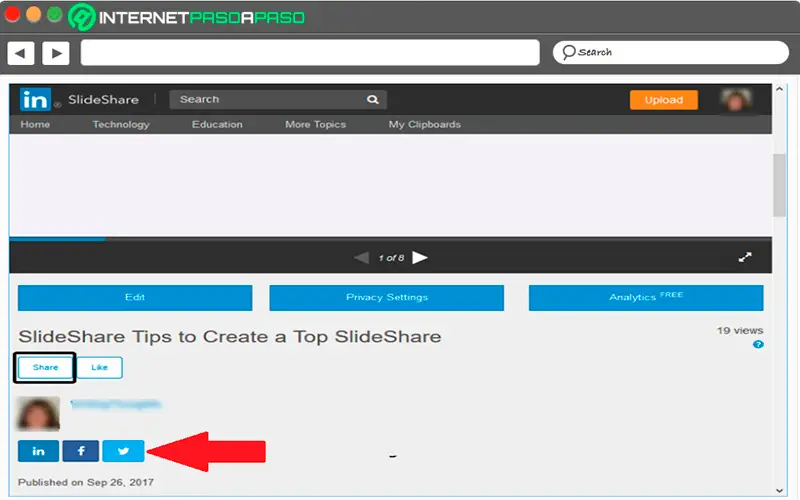Share to Facebook using the f icon
Image resolution: width=800 pixels, height=500 pixels.
[81, 451]
